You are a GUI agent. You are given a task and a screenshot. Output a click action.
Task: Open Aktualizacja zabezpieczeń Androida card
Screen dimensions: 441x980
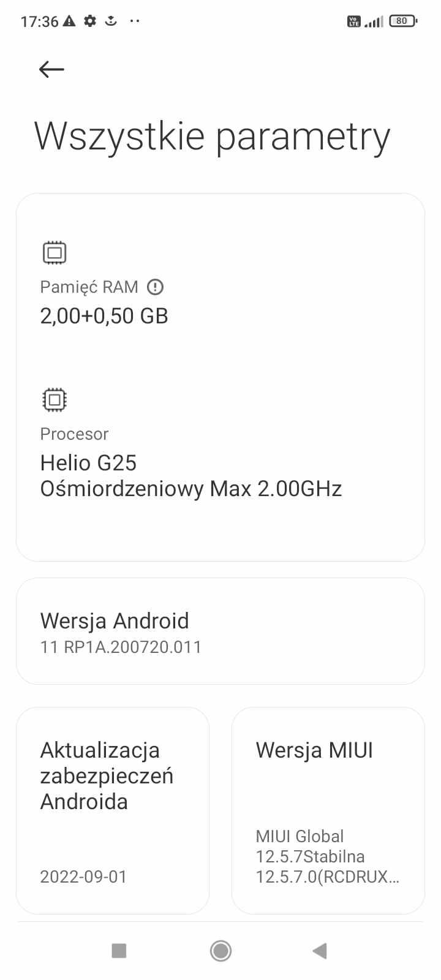click(x=113, y=810)
